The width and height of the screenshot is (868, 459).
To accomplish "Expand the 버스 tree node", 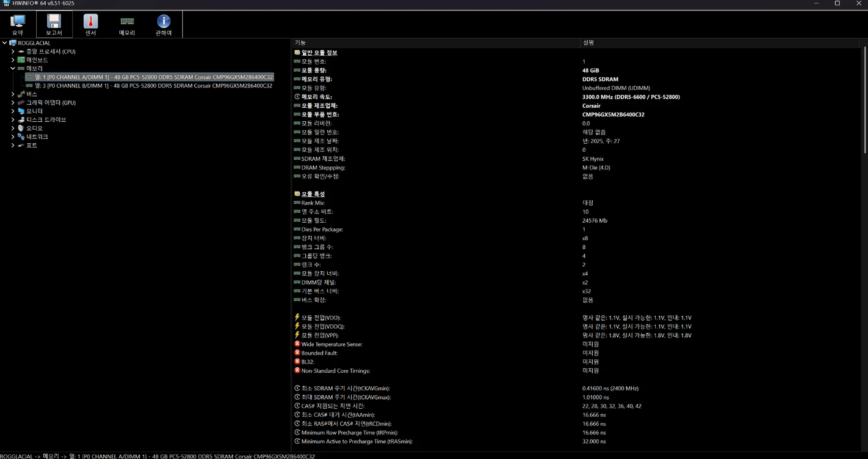I will (13, 94).
